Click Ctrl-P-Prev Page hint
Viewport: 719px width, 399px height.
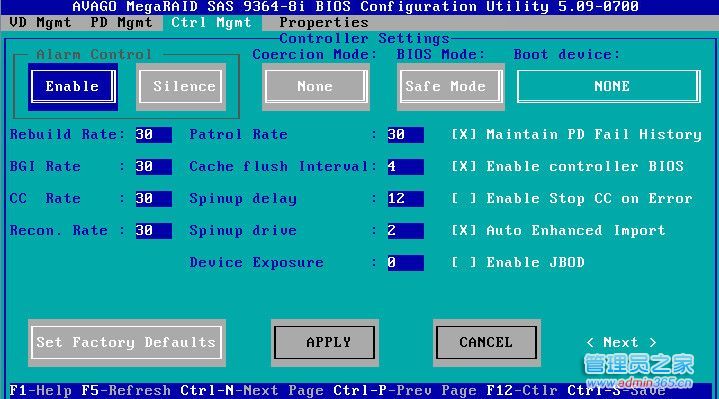click(405, 391)
